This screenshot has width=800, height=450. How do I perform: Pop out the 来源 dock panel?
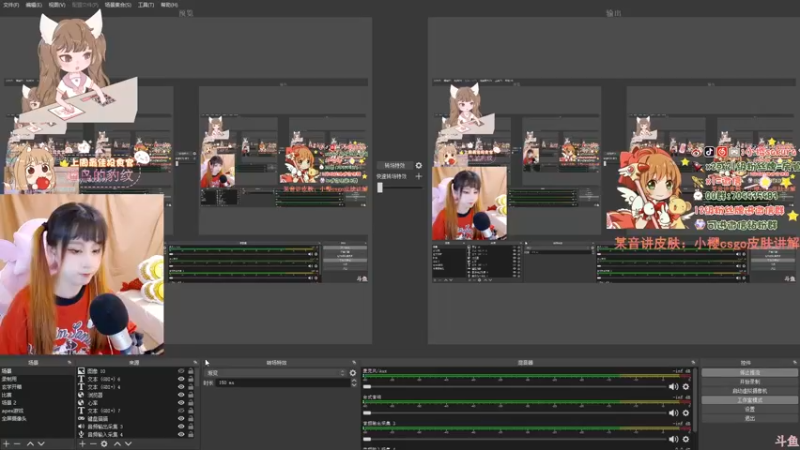[195, 362]
